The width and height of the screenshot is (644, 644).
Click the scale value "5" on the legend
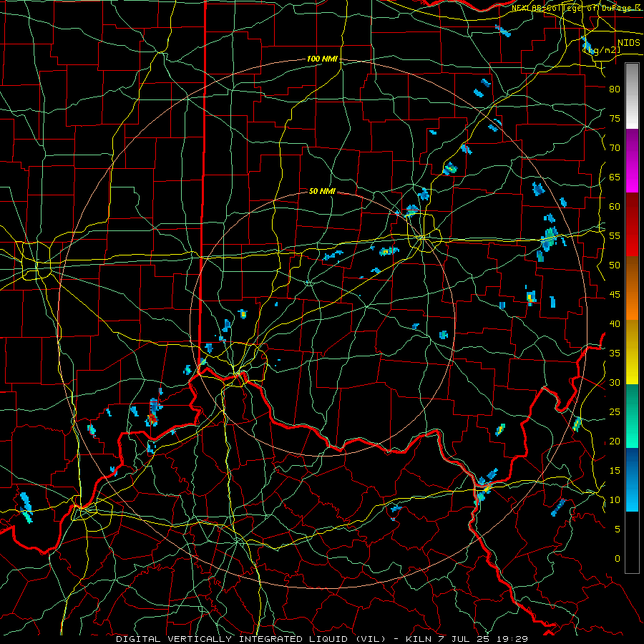618,530
